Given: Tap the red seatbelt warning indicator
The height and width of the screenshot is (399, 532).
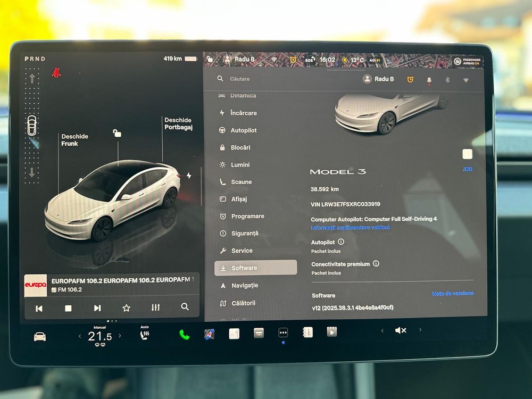Looking at the screenshot, I should click(x=56, y=72).
